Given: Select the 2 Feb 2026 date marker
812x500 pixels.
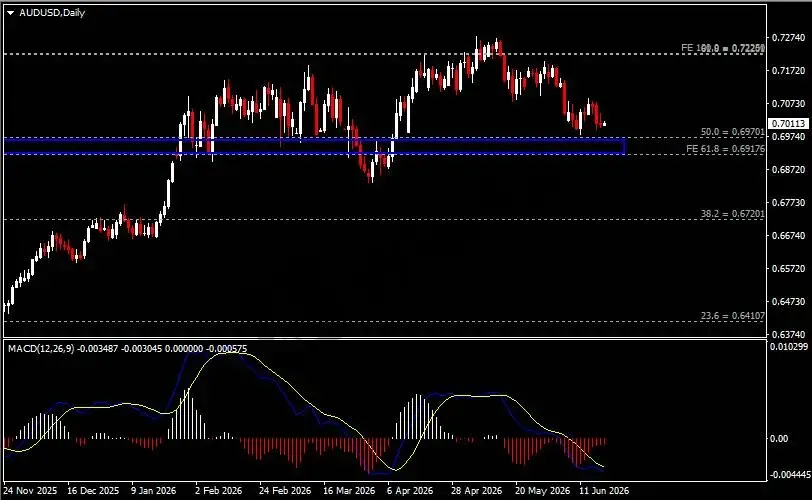Looking at the screenshot, I should (x=218, y=491).
